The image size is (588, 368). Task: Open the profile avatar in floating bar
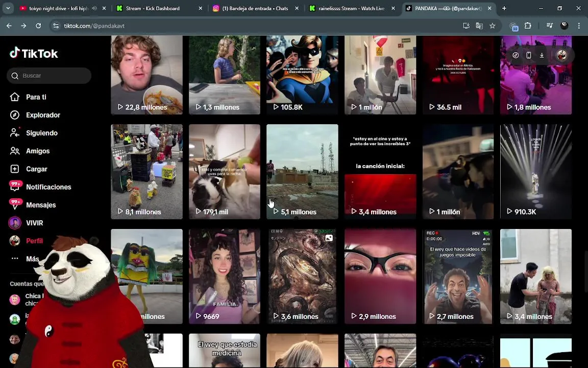click(x=562, y=55)
